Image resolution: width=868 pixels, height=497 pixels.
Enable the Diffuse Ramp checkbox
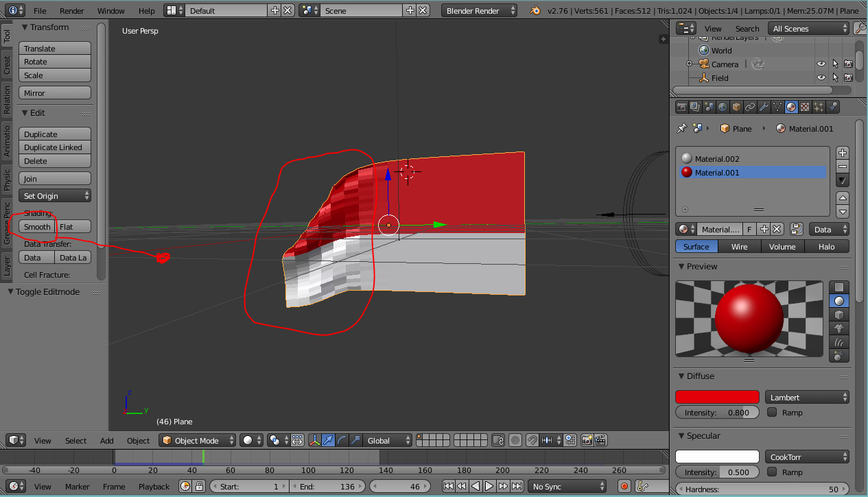pyautogui.click(x=772, y=412)
